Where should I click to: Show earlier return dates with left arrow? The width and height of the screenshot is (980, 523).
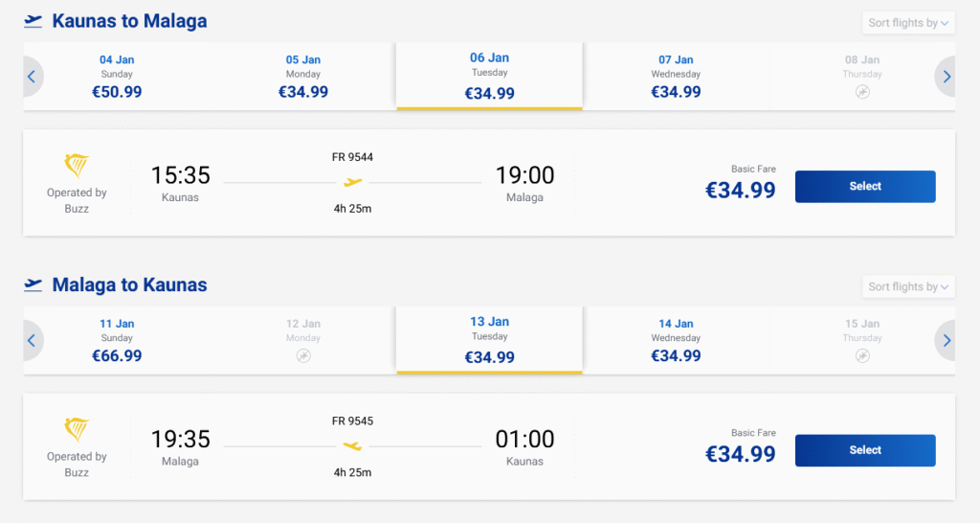32,340
